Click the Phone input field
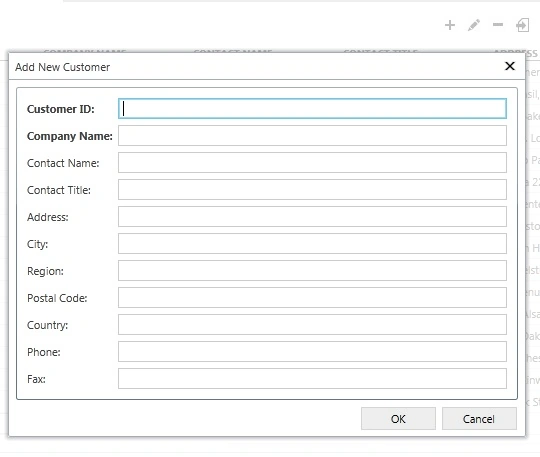The height and width of the screenshot is (457, 540). 312,352
